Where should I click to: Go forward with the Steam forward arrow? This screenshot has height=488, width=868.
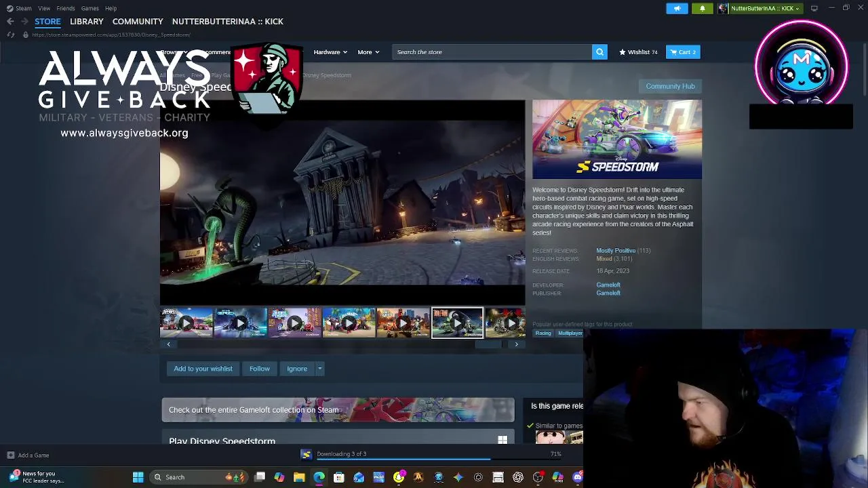click(23, 22)
